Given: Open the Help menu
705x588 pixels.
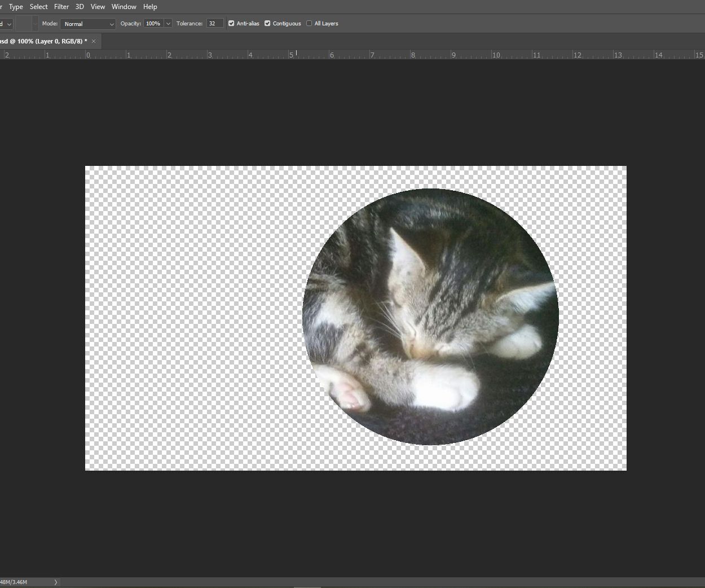Looking at the screenshot, I should pyautogui.click(x=150, y=6).
